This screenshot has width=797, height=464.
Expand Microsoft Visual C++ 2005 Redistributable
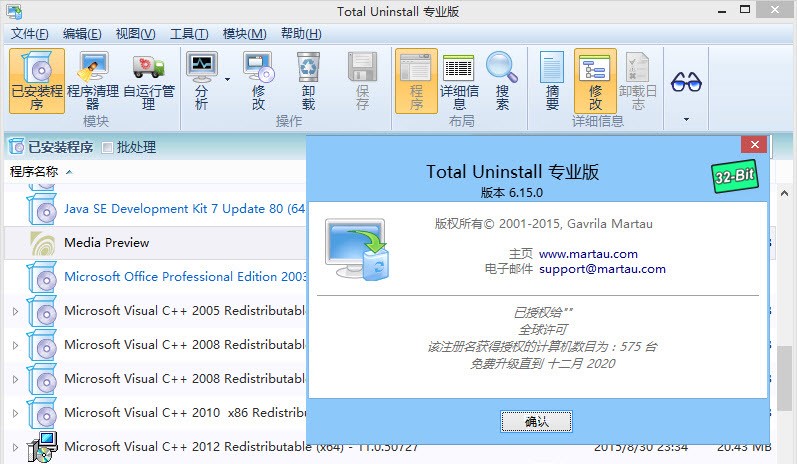15,311
